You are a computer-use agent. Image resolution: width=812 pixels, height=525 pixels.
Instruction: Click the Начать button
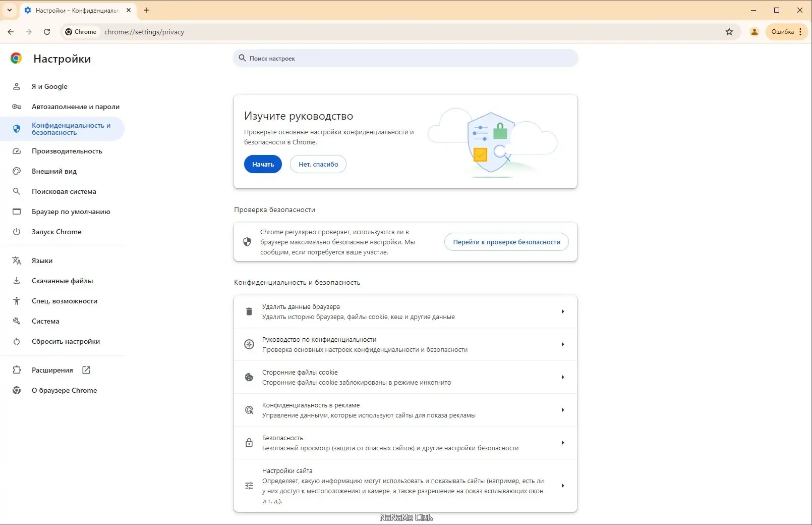pyautogui.click(x=262, y=164)
